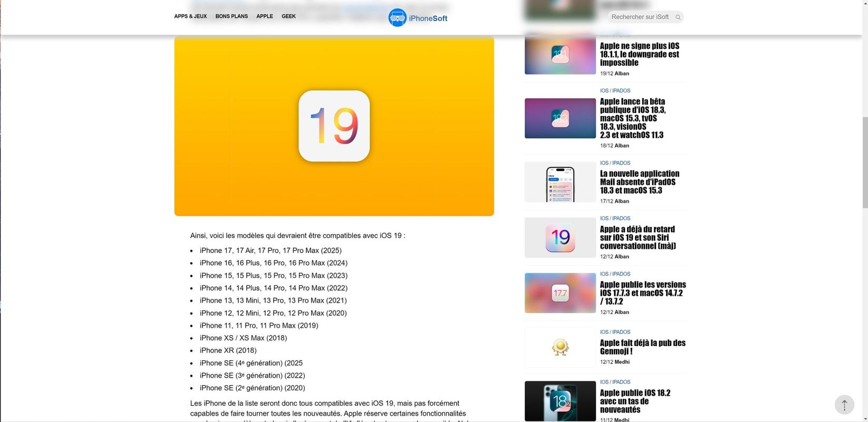
Task: Open article about Genmoji ad
Action: (643, 347)
